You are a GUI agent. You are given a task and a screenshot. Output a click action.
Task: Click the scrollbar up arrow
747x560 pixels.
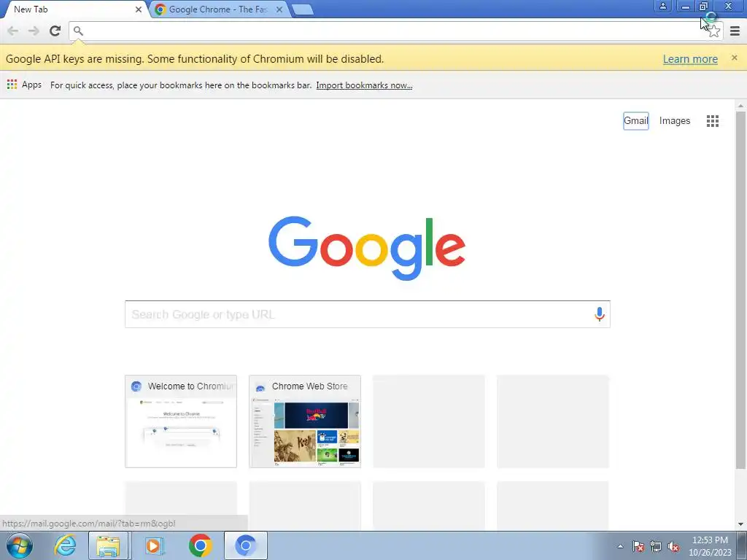(x=740, y=105)
